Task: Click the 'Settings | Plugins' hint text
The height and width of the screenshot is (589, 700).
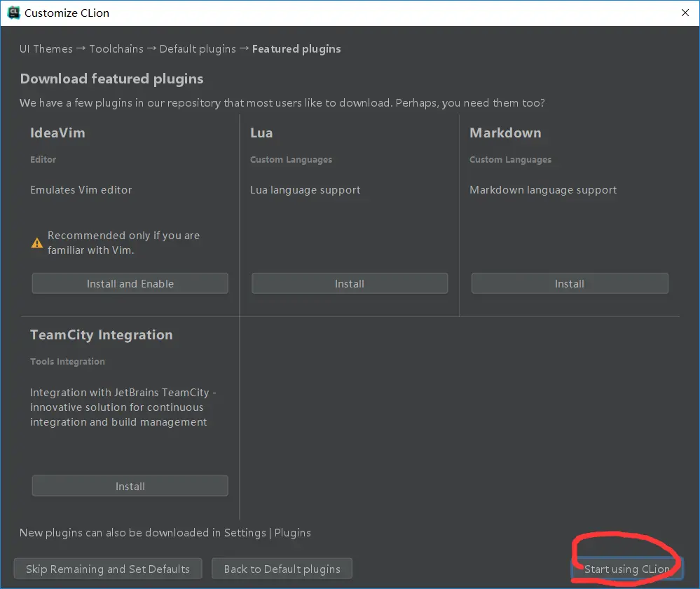Action: point(268,533)
